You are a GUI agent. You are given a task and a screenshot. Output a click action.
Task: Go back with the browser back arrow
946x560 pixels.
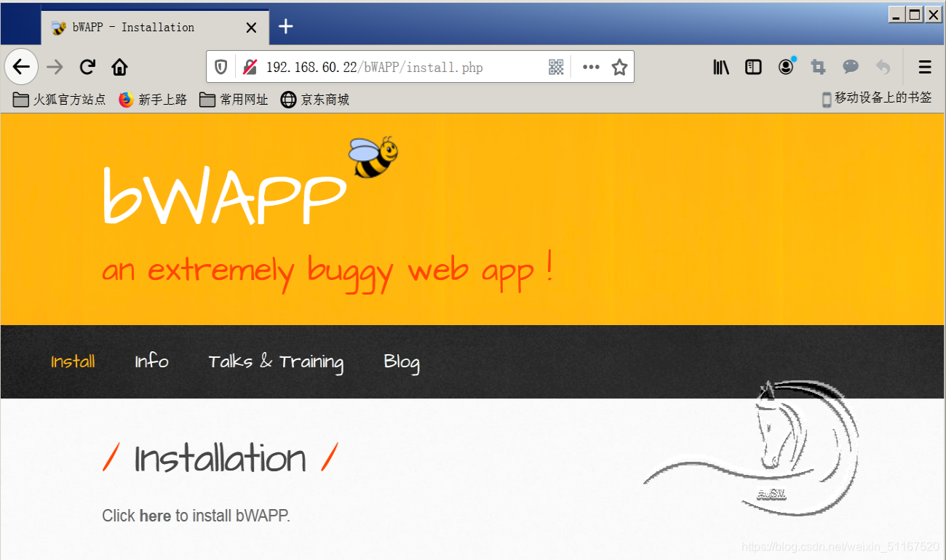point(21,67)
